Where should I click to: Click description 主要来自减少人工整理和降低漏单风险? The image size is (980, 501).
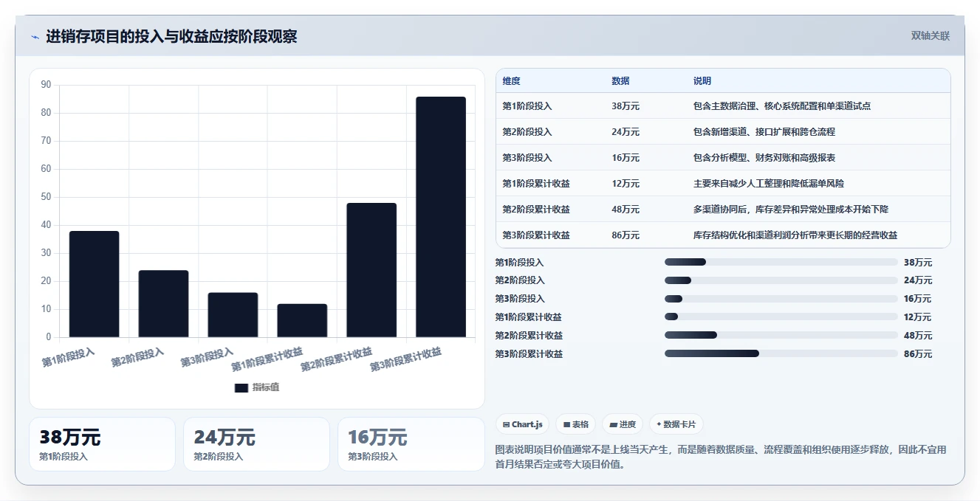768,184
